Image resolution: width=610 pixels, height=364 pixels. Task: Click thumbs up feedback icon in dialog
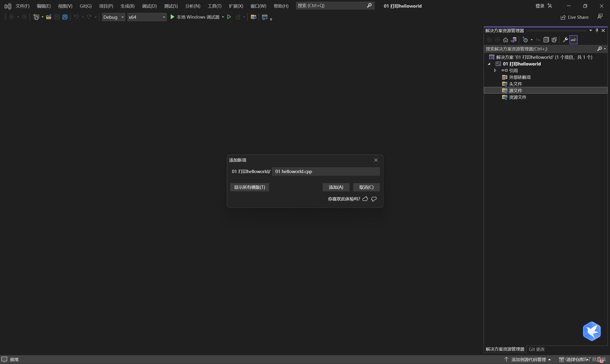tap(365, 199)
